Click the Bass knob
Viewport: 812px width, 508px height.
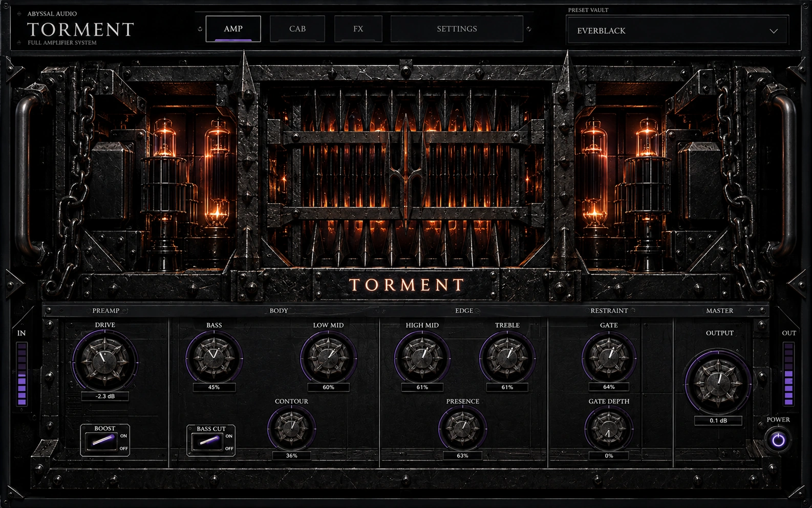(x=214, y=357)
